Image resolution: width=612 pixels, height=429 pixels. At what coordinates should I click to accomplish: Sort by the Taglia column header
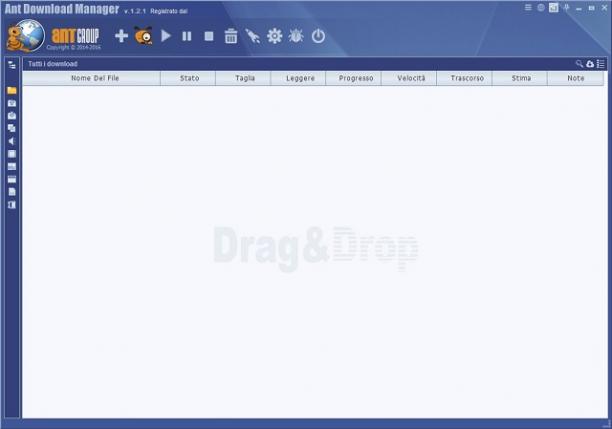243,78
